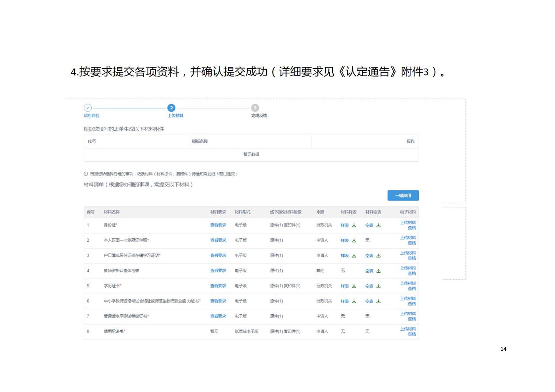Download the 空表 for 教师资格认定体检表
This screenshot has height=392, width=555.
[378, 271]
